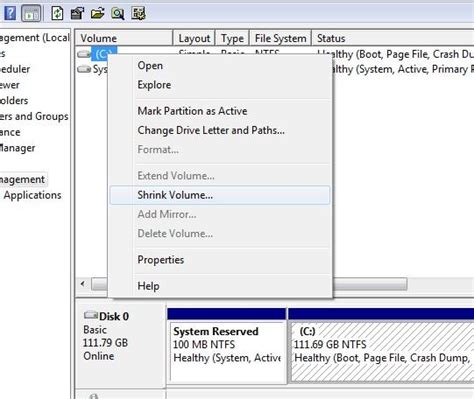The width and height of the screenshot is (474, 399).
Task: Click the Disk 0 drive icon
Action: pyautogui.click(x=91, y=315)
